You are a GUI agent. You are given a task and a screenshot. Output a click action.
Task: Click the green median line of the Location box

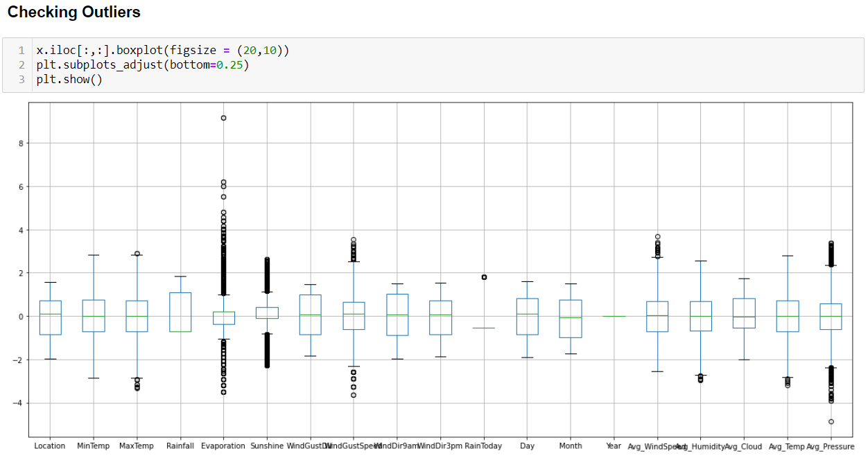tap(49, 314)
